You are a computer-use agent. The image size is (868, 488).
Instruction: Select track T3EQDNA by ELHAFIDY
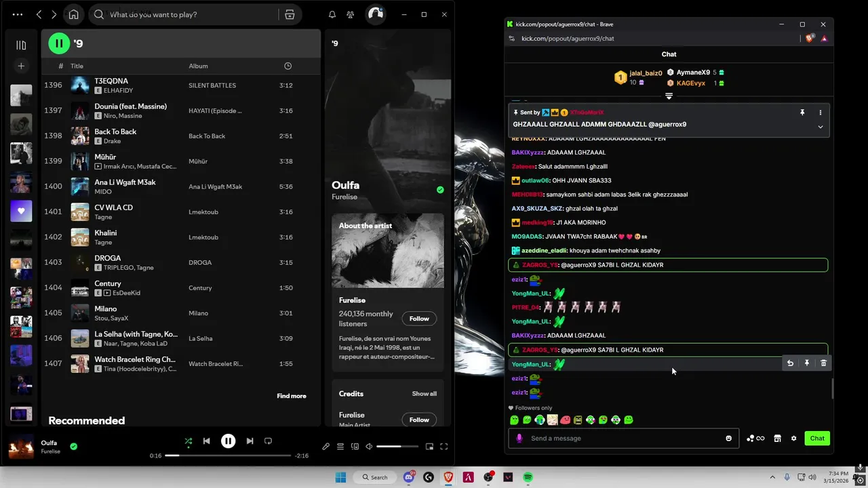(x=181, y=85)
